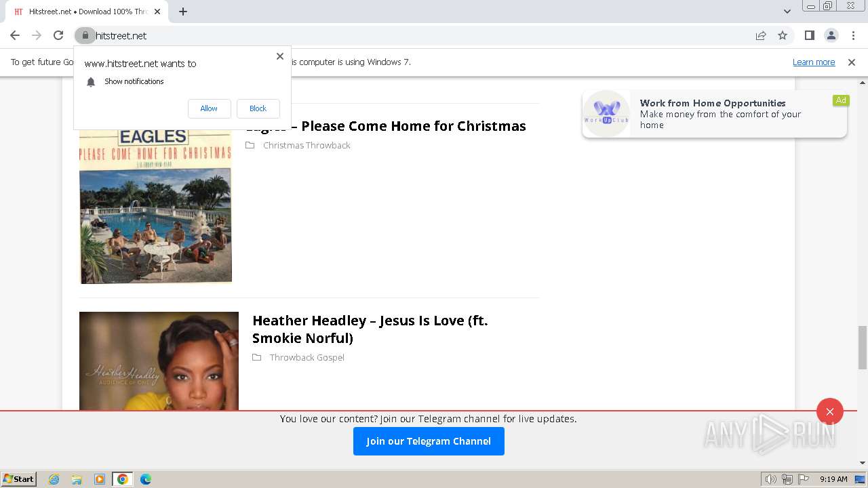Expand the tab search dropdown

pyautogui.click(x=787, y=12)
